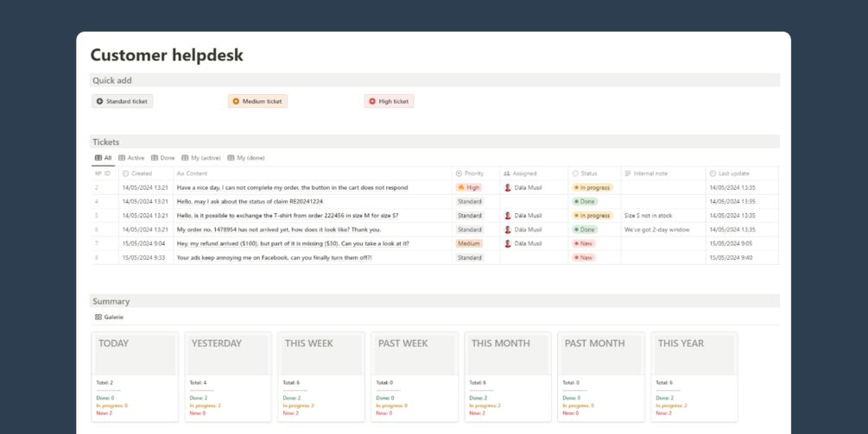Click the Medium ticket quick add button

(x=258, y=101)
